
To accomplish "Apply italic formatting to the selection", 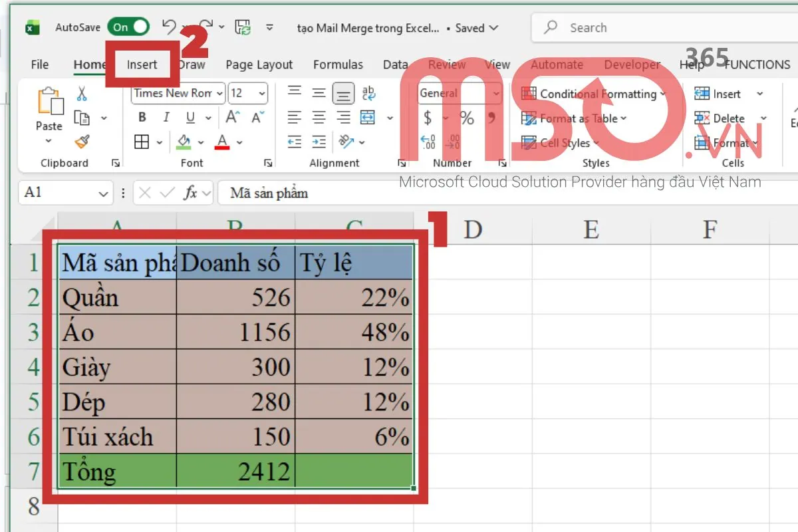I will 165,117.
